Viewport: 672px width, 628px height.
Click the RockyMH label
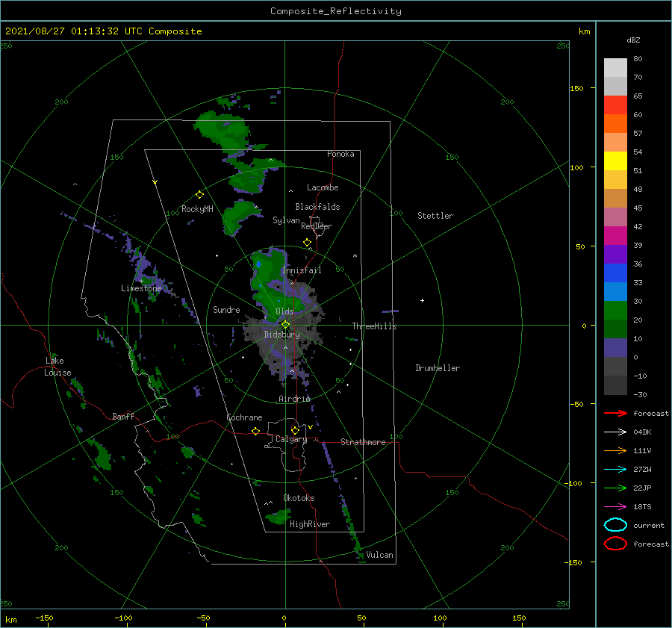[197, 209]
